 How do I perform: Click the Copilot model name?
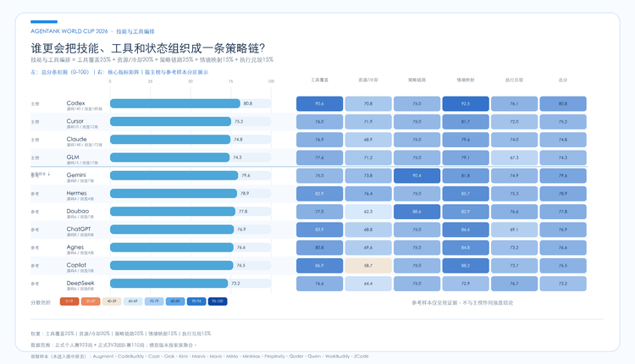tap(76, 265)
